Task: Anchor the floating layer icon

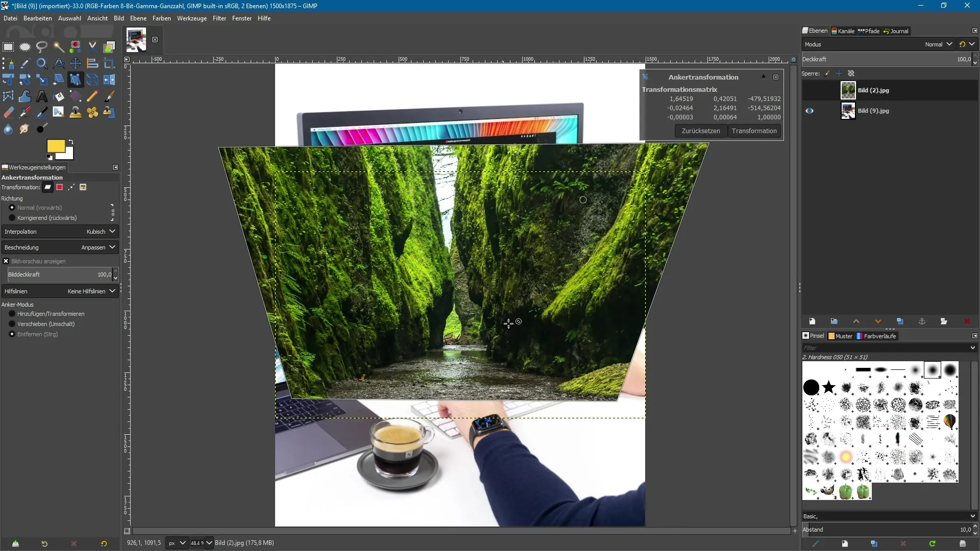Action: click(922, 321)
